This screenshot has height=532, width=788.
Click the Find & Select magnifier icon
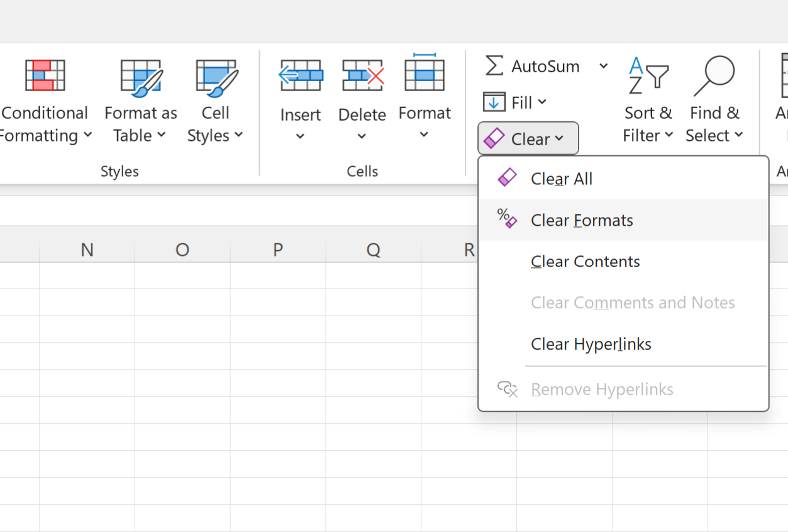(x=714, y=74)
